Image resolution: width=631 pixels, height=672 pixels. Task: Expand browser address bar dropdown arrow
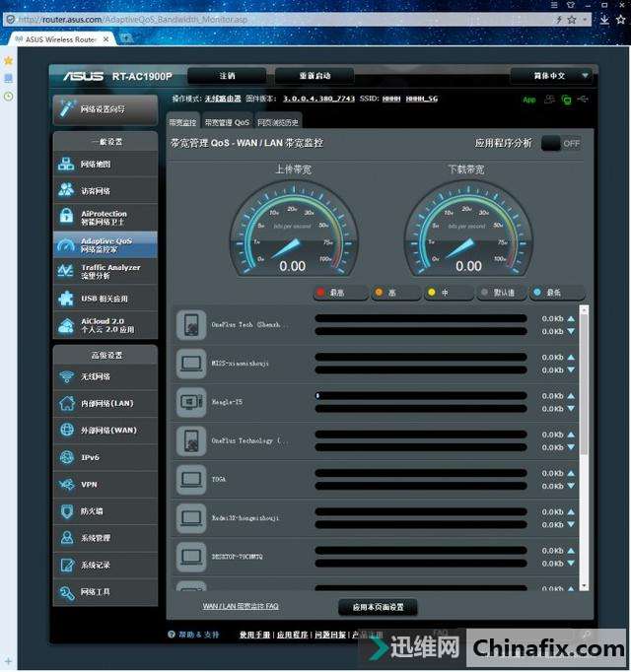[585, 20]
